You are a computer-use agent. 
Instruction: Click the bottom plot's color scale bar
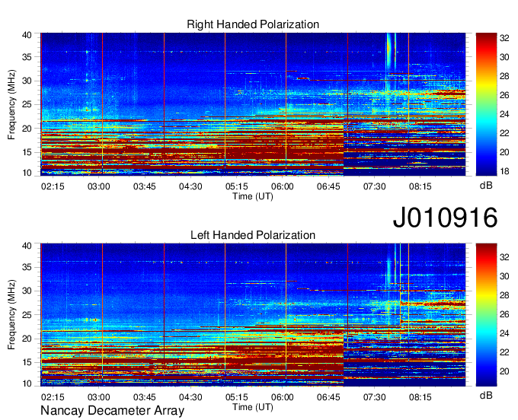coord(486,315)
